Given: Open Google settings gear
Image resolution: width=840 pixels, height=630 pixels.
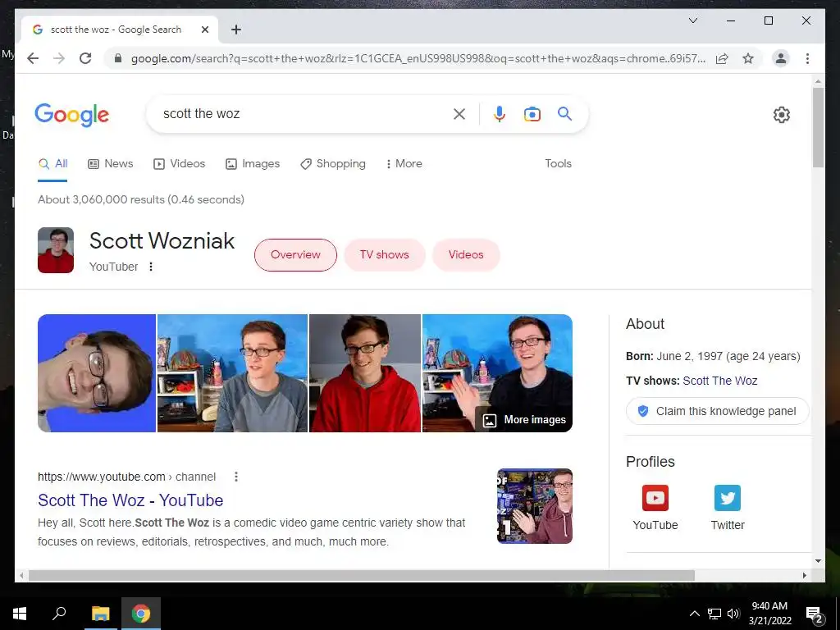Looking at the screenshot, I should [x=781, y=115].
